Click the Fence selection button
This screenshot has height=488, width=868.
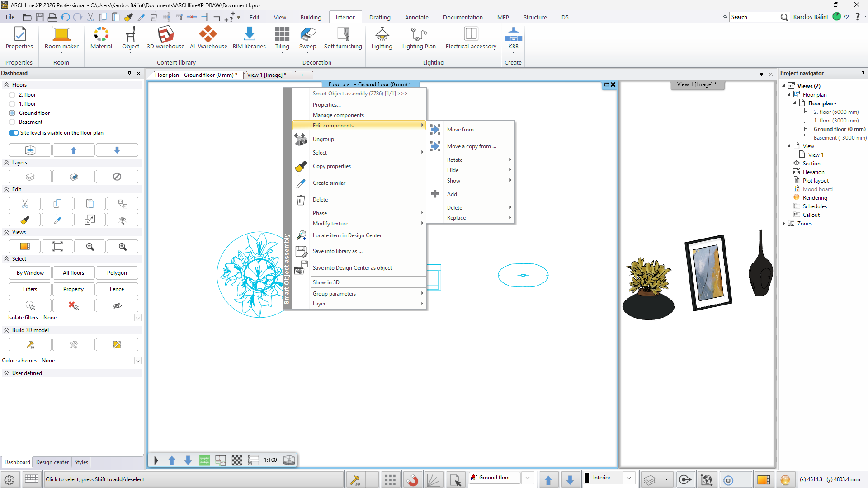tap(117, 289)
